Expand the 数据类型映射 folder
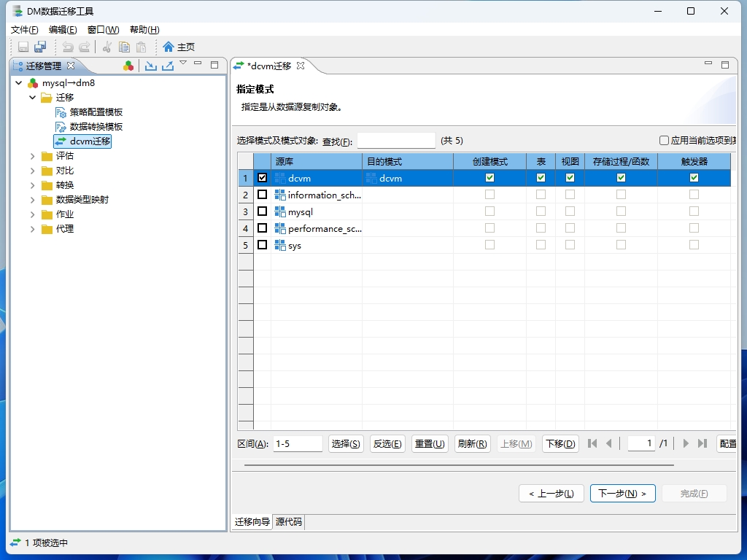Viewport: 747px width, 560px height. (32, 200)
